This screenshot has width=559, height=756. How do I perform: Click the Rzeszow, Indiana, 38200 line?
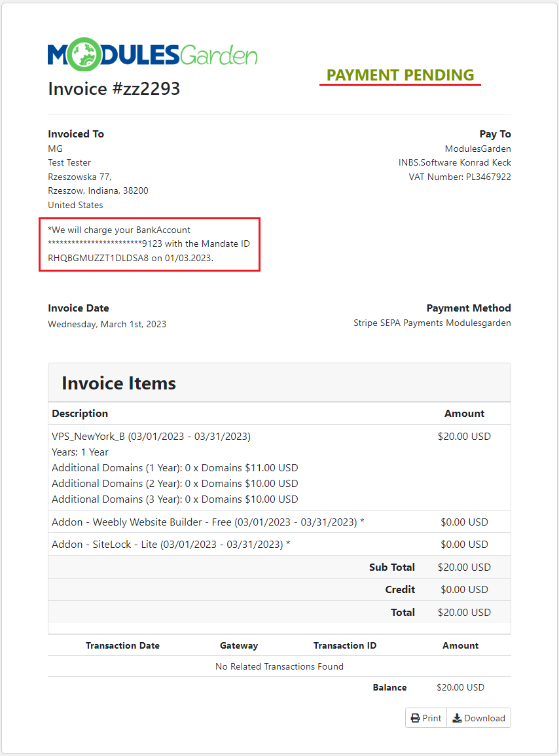[x=98, y=191]
